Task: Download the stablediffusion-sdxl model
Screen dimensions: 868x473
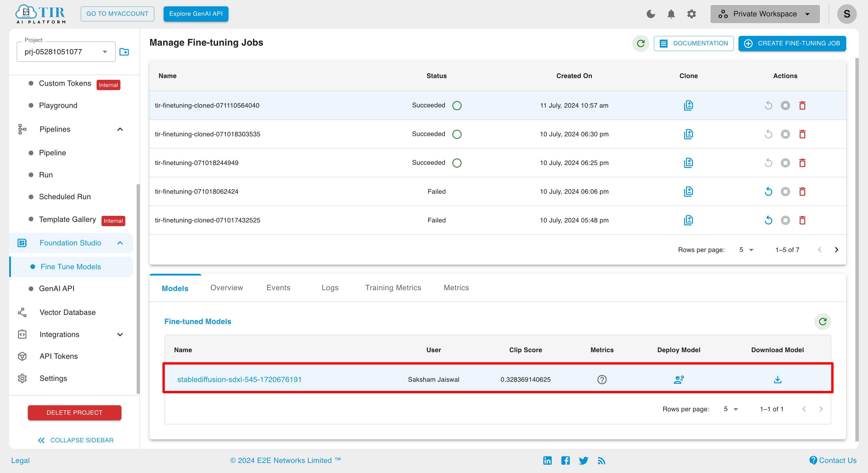Action: (777, 379)
